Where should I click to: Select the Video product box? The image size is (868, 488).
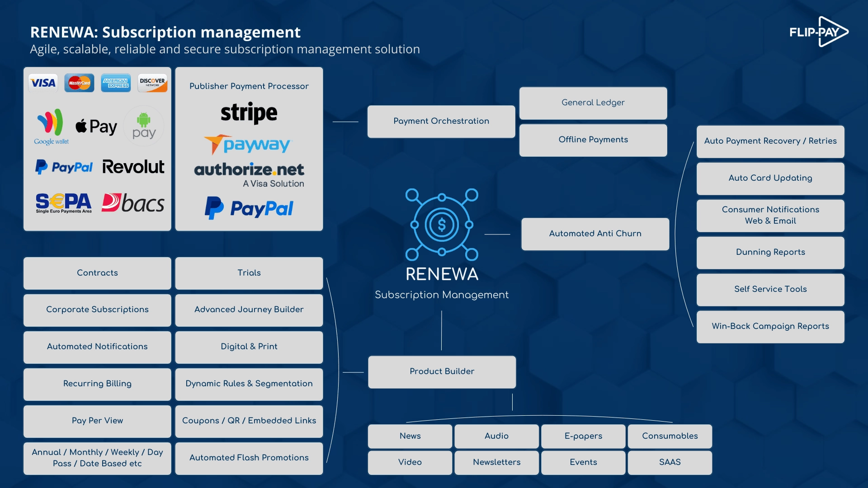coord(410,463)
